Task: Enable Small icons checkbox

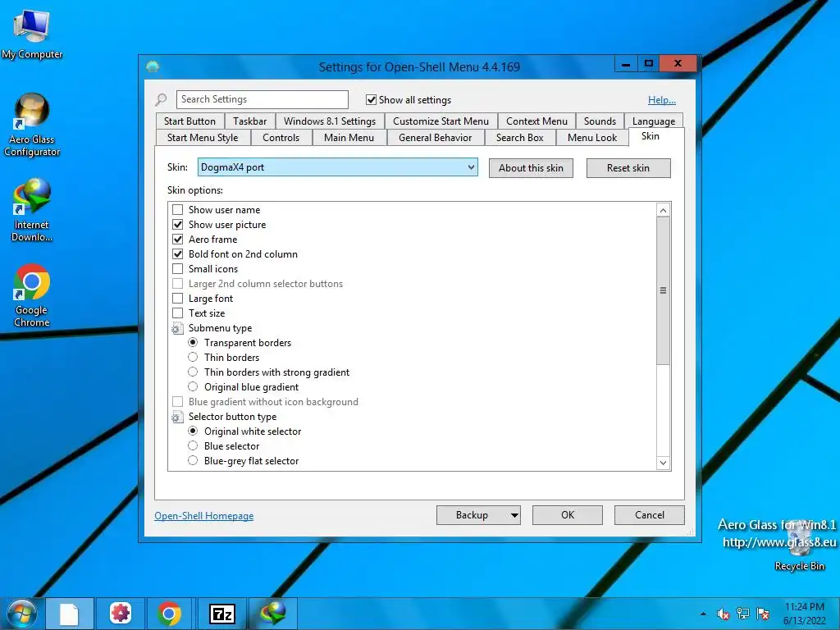Action: 177,269
